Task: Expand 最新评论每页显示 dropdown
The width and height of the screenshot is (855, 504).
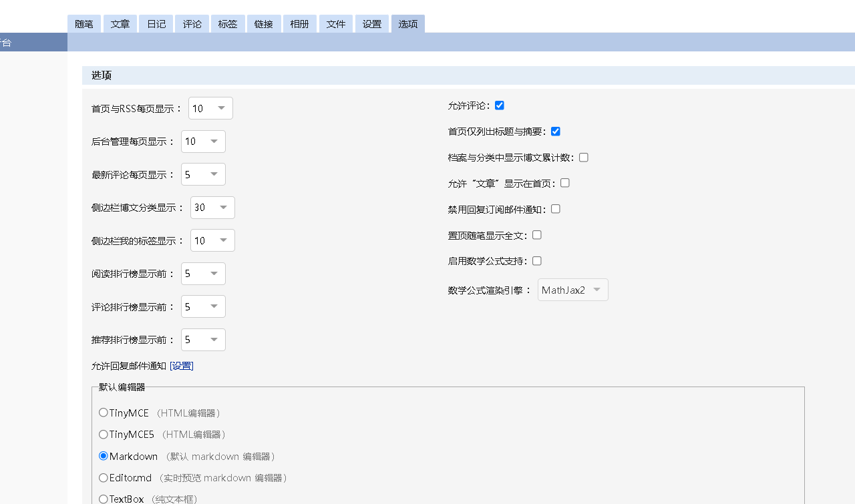Action: click(x=203, y=174)
